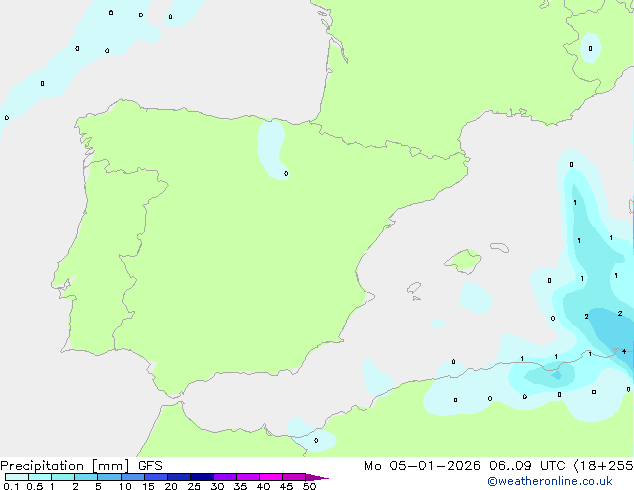The height and width of the screenshot is (490, 634).
Task: Click the 'Precipitation [mm]' title text
Action: [x=65, y=466]
